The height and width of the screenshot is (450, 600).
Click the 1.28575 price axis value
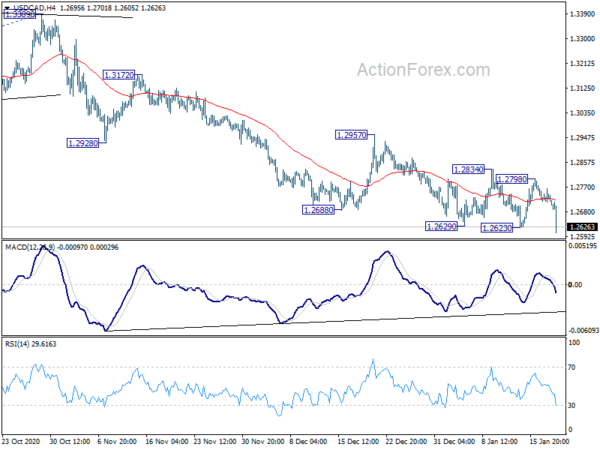pos(582,163)
